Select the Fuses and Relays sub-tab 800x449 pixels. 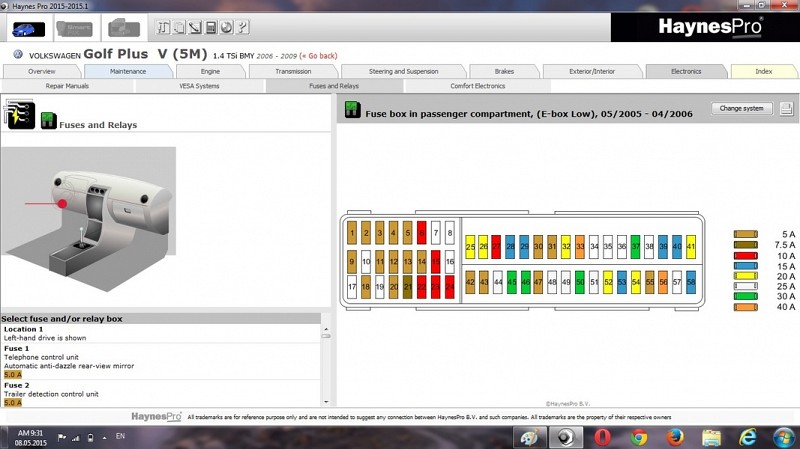pos(334,86)
